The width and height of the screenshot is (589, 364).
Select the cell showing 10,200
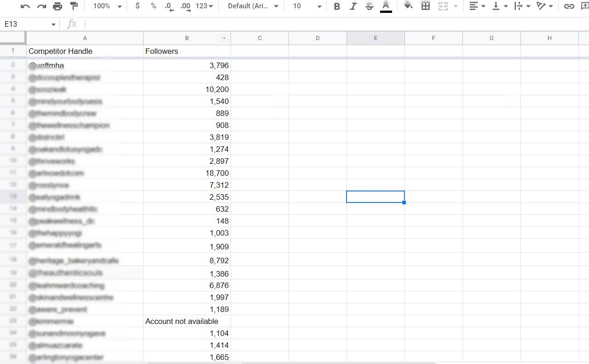pos(187,89)
